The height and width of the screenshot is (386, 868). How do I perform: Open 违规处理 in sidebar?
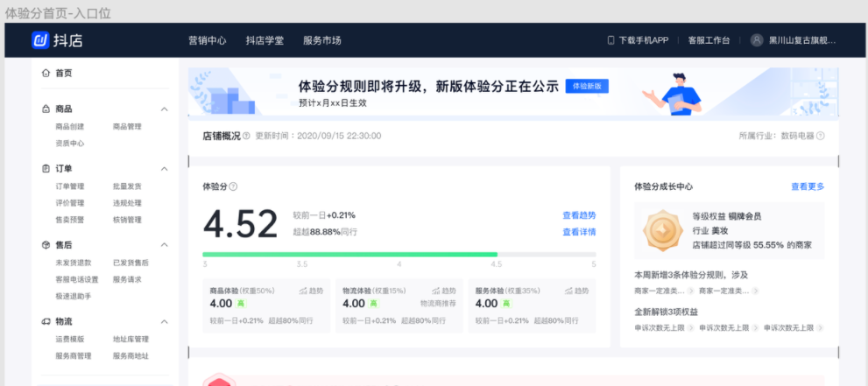tap(127, 203)
